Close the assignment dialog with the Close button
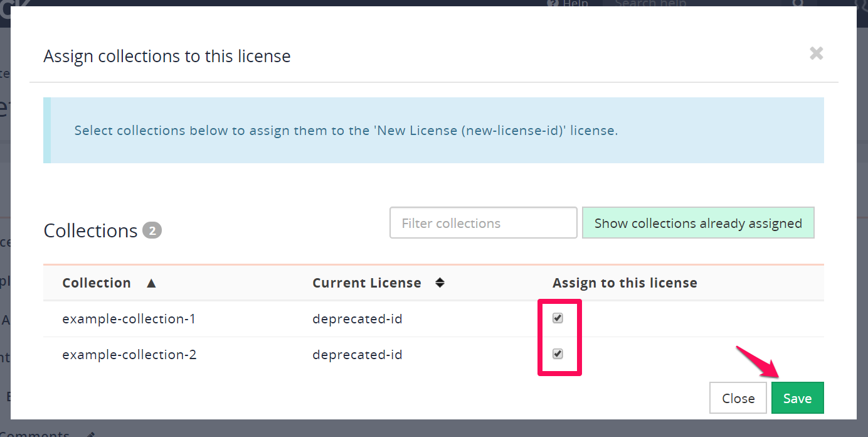The image size is (868, 437). [738, 397]
